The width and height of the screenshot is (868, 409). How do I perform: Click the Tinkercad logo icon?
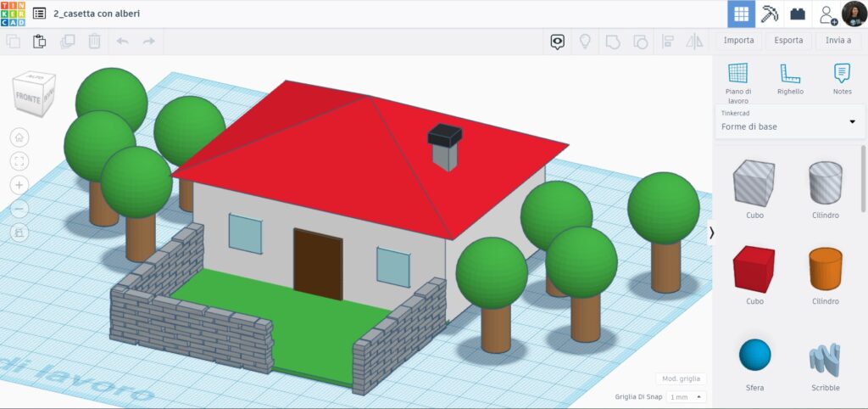click(14, 14)
